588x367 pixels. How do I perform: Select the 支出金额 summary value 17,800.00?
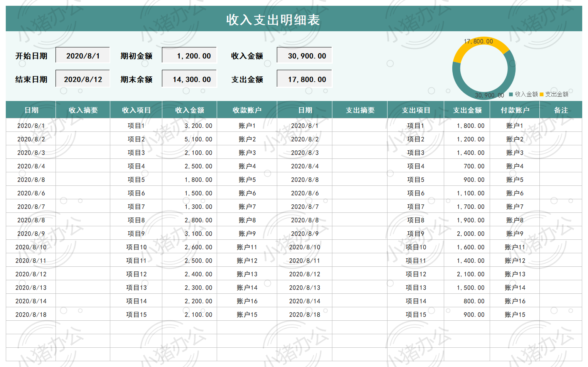305,79
